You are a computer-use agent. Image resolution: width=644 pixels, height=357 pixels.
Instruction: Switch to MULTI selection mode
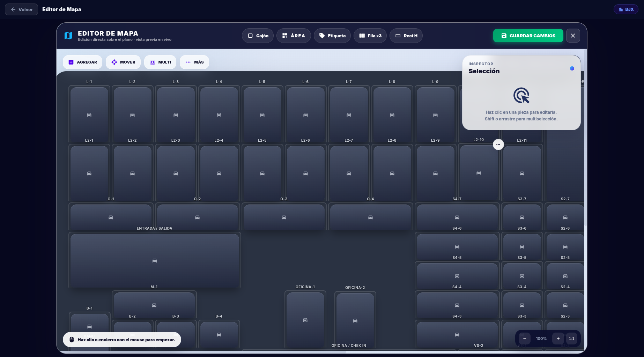160,62
